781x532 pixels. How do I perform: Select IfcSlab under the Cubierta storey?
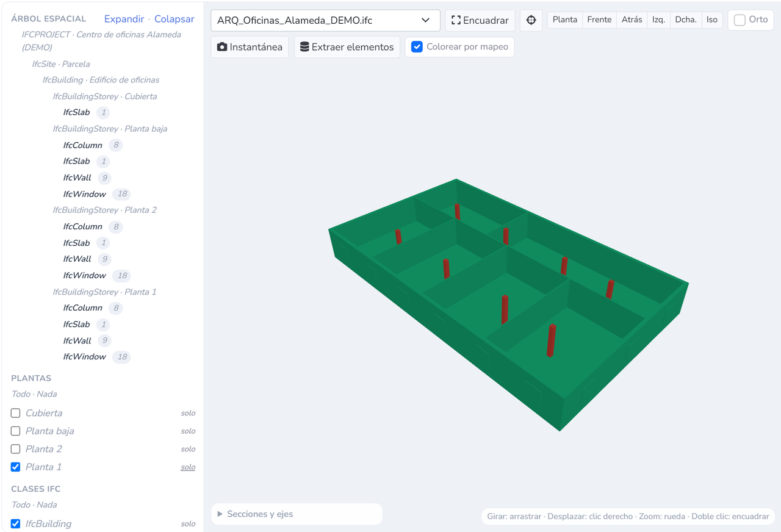76,112
